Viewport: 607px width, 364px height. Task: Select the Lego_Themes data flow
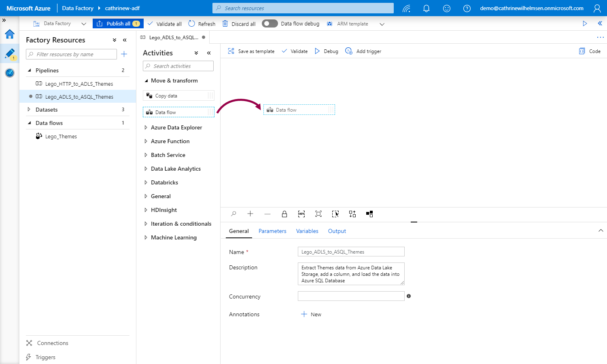point(61,137)
